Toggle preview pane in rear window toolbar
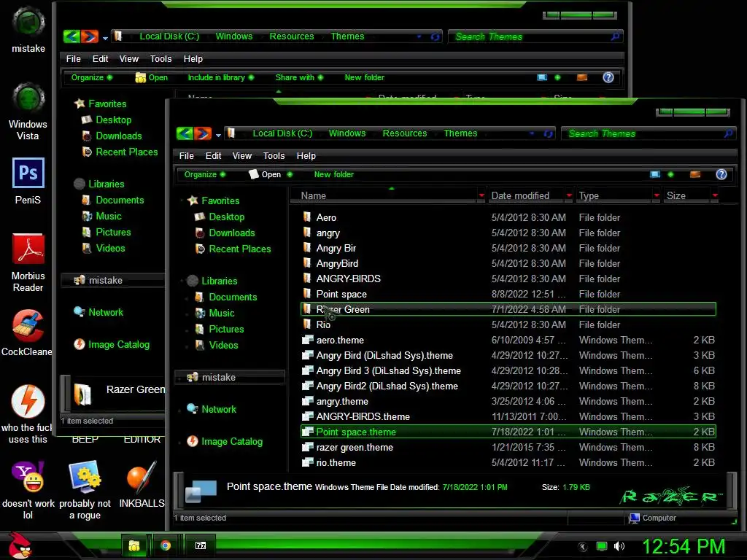Viewport: 747px width, 560px height. point(581,77)
